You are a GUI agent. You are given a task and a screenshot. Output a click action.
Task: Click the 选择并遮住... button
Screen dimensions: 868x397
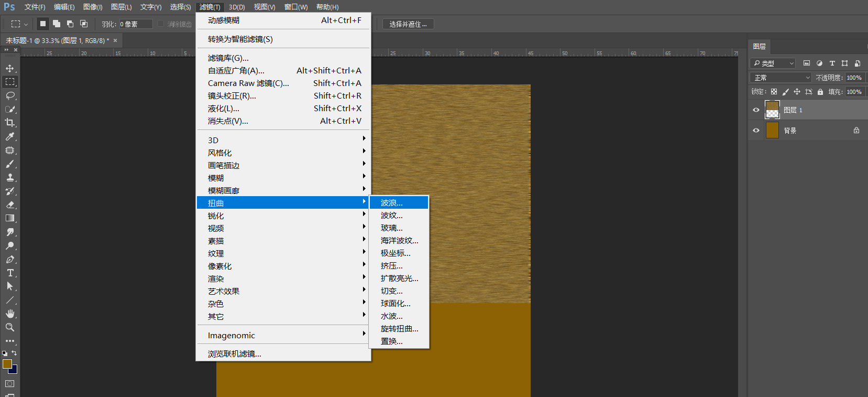408,24
